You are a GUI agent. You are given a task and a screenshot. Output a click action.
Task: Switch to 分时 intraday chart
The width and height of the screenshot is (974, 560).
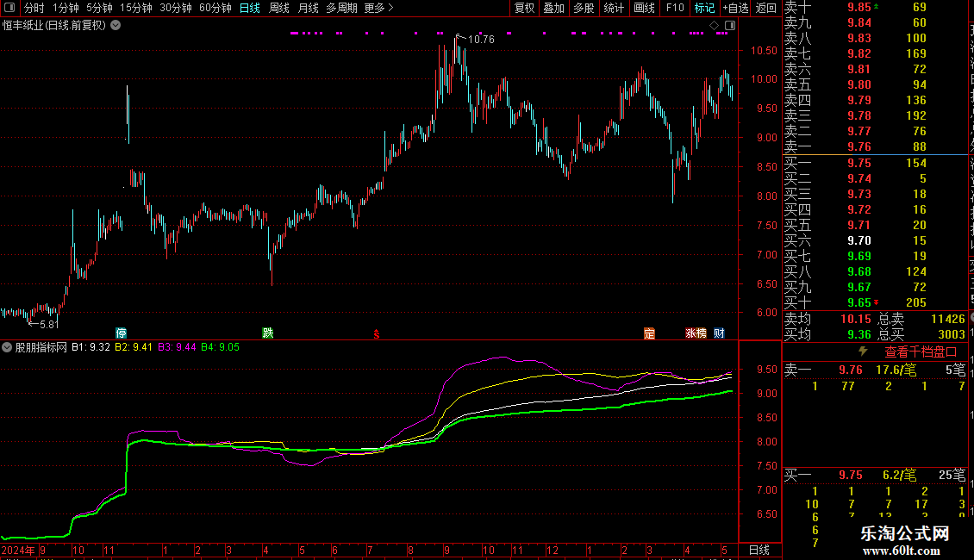(34, 8)
